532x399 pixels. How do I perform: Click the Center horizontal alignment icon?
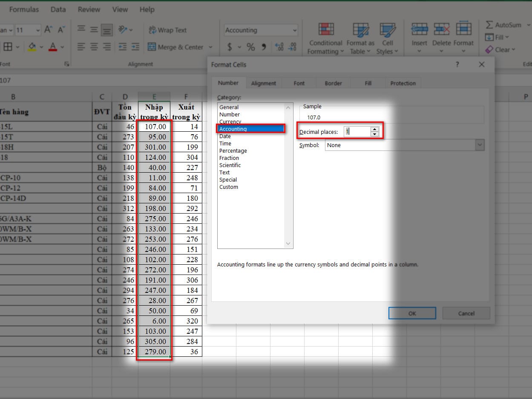(x=94, y=46)
